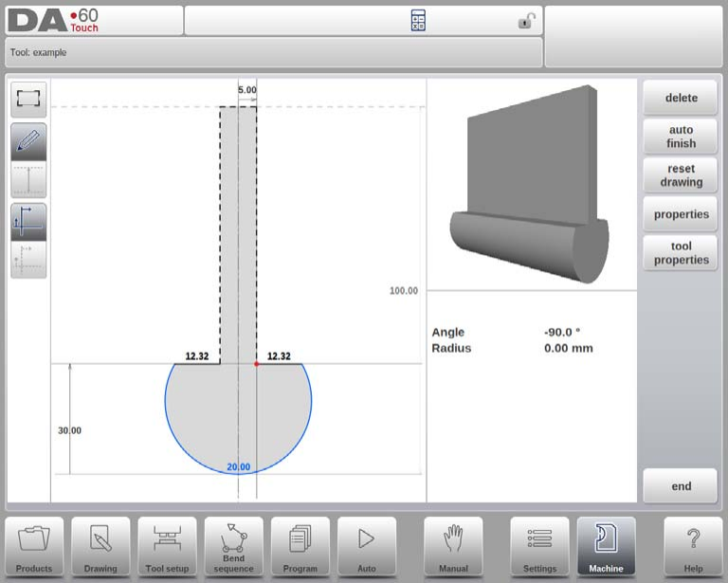The width and height of the screenshot is (728, 583).
Task: Click the 'Tool: example' title bar
Action: coord(273,52)
